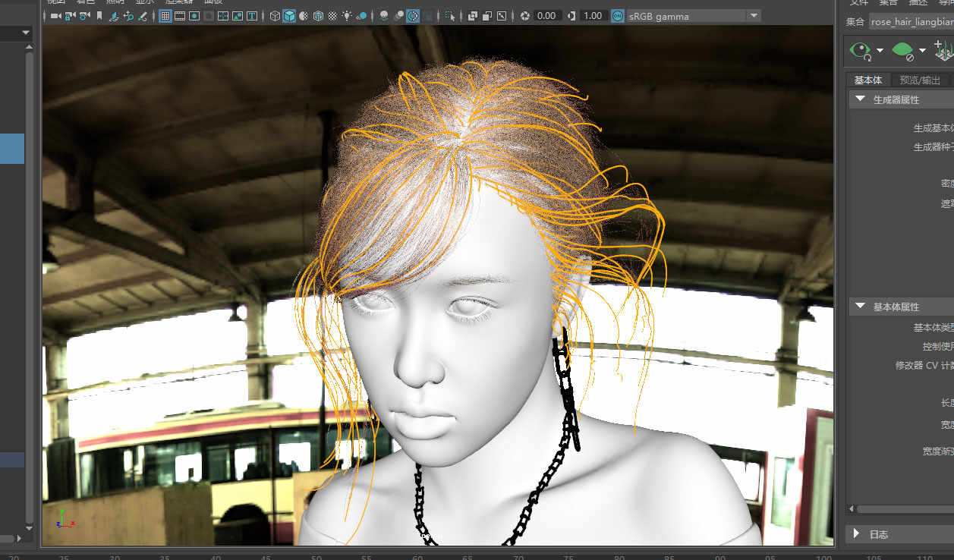Toggle the lock camera icon
Viewport: 954px width, 560px height.
(71, 16)
